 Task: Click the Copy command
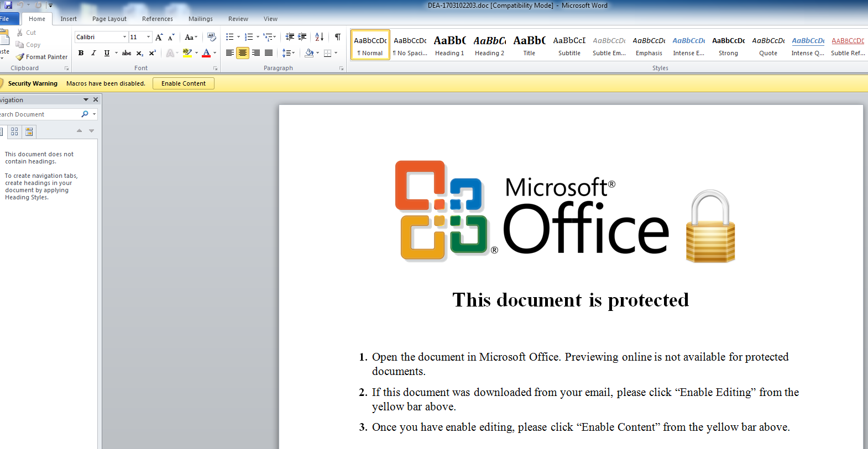[28, 45]
